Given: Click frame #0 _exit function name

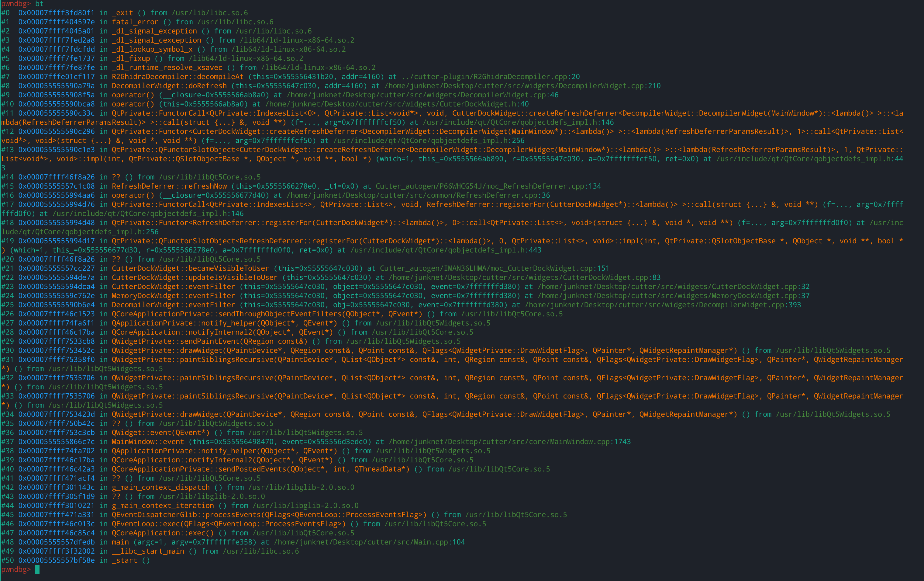Looking at the screenshot, I should [122, 13].
